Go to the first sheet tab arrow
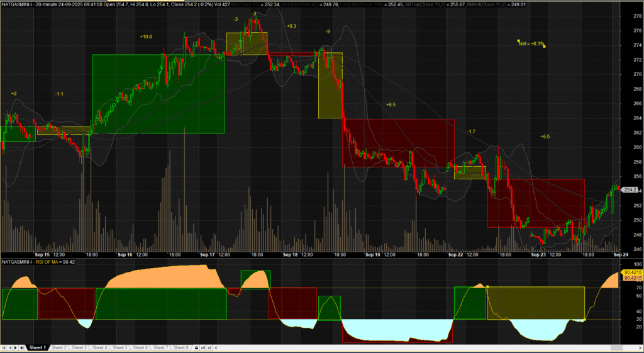 (4, 348)
